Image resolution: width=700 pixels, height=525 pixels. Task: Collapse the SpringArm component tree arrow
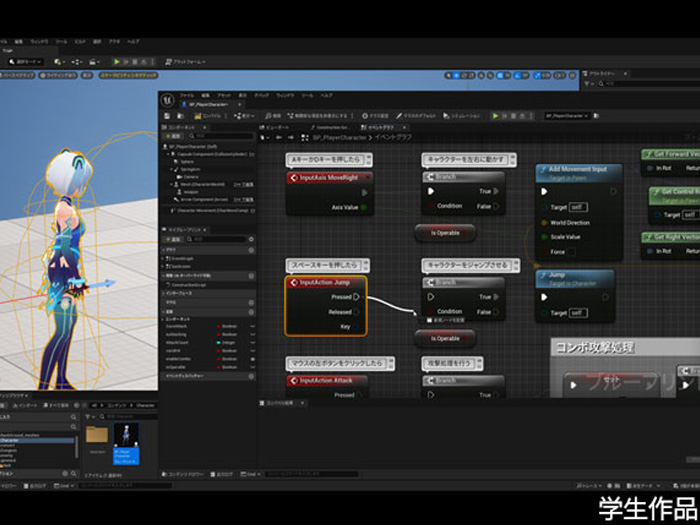(171, 170)
